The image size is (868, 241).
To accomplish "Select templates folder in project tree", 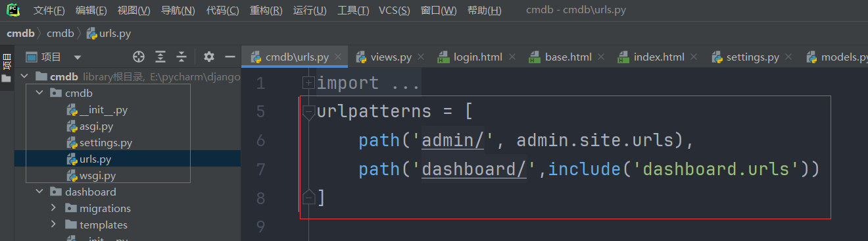I will coord(127,225).
